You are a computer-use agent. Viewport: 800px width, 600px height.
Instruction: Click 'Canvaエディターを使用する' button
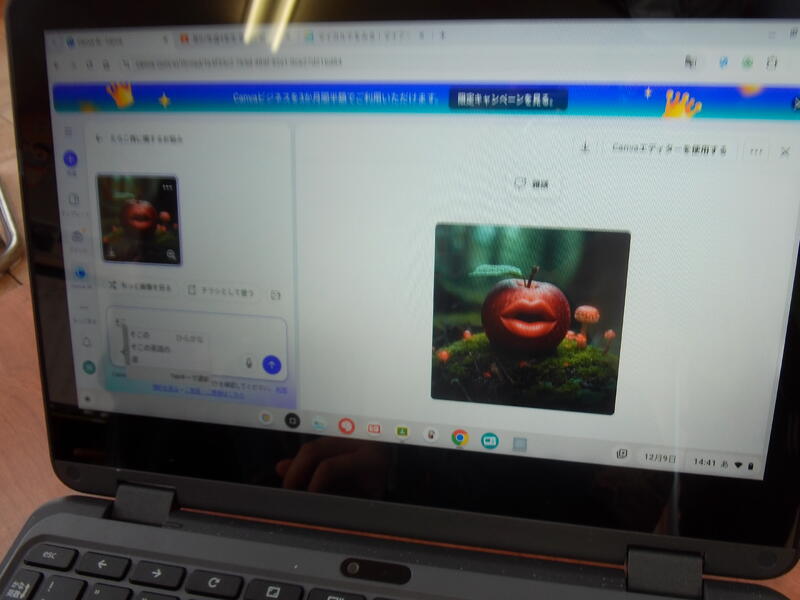(x=669, y=149)
